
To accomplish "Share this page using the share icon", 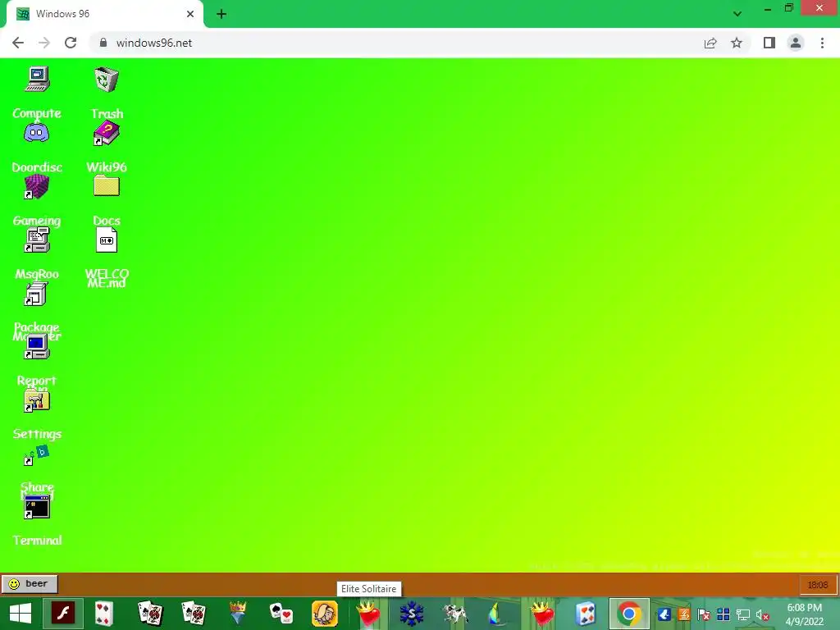I will 710,43.
